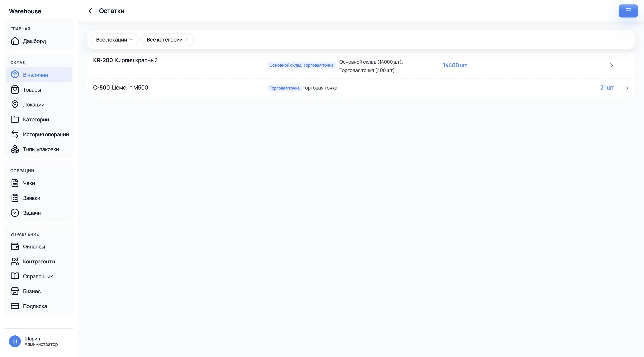Image resolution: width=644 pixels, height=357 pixels.
Task: Click the folder icon for Категории
Action: click(15, 119)
